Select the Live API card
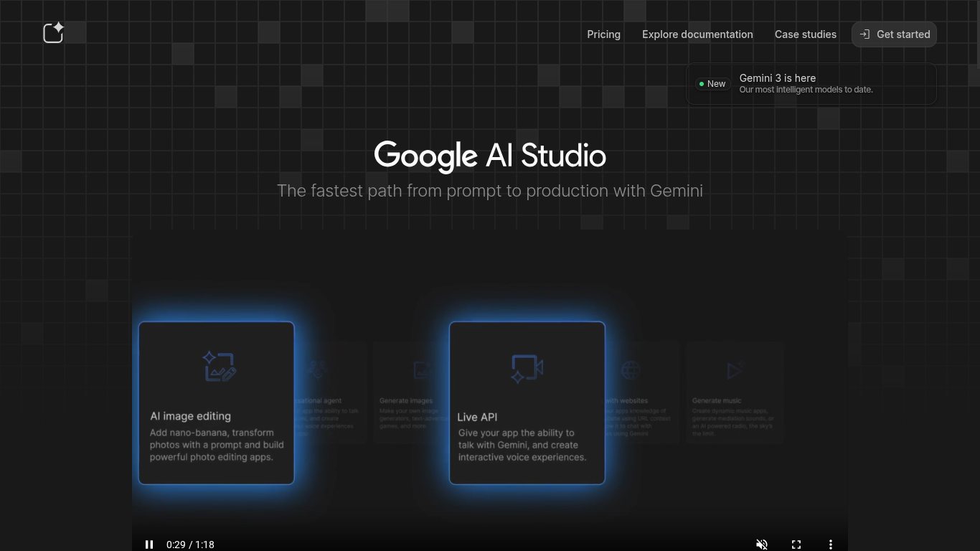 (527, 402)
